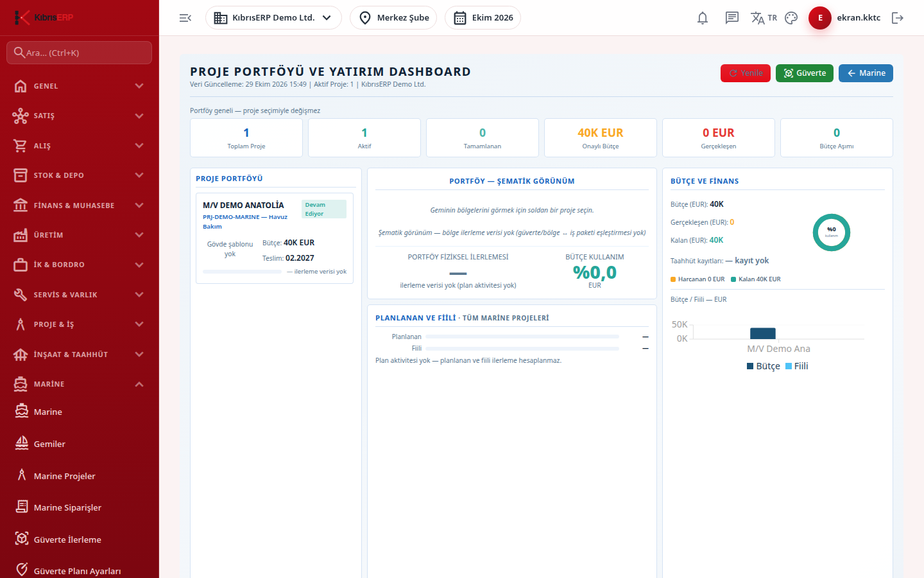Open the Ekim 2026 period picker
This screenshot has height=578, width=924.
coord(483,18)
